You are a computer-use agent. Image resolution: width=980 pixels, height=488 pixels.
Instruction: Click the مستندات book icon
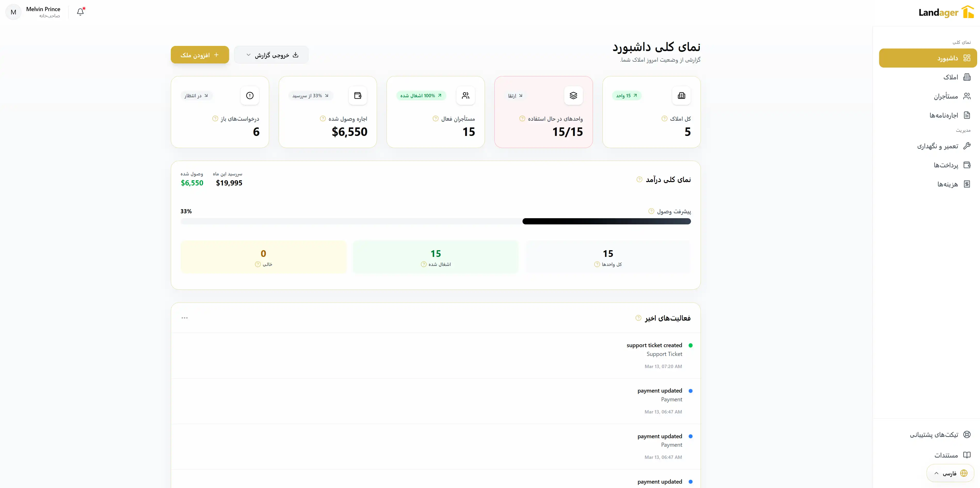(x=967, y=455)
